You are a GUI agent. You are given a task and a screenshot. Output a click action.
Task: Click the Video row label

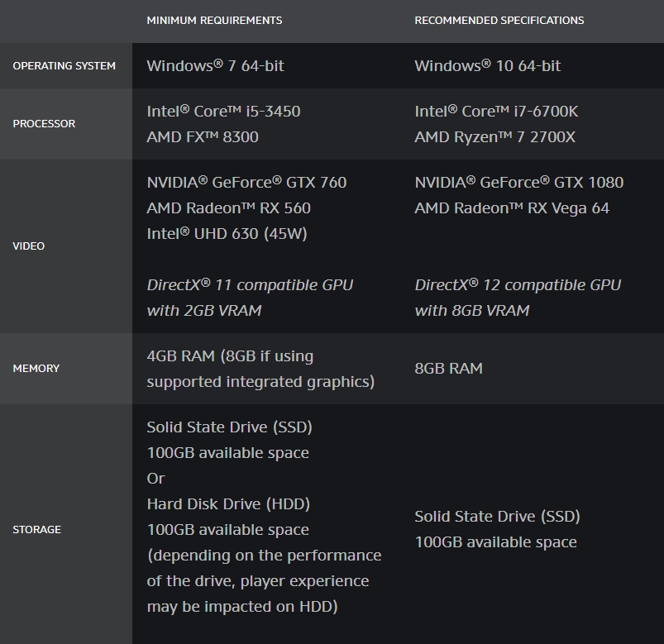pyautogui.click(x=28, y=246)
